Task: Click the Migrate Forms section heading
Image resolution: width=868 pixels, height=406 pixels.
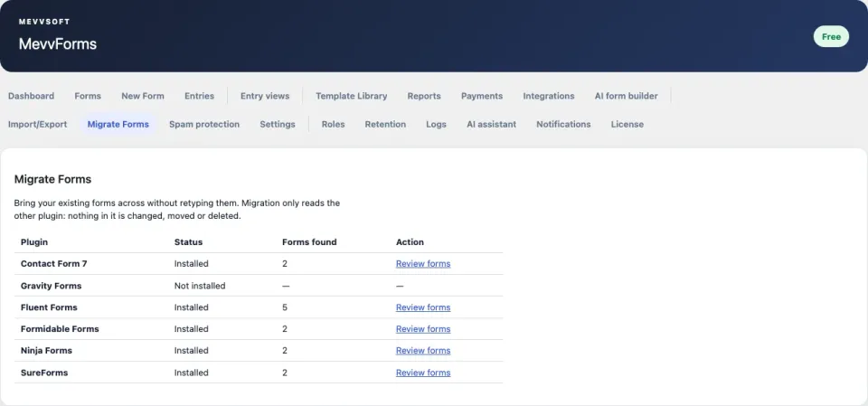Action: click(x=52, y=179)
